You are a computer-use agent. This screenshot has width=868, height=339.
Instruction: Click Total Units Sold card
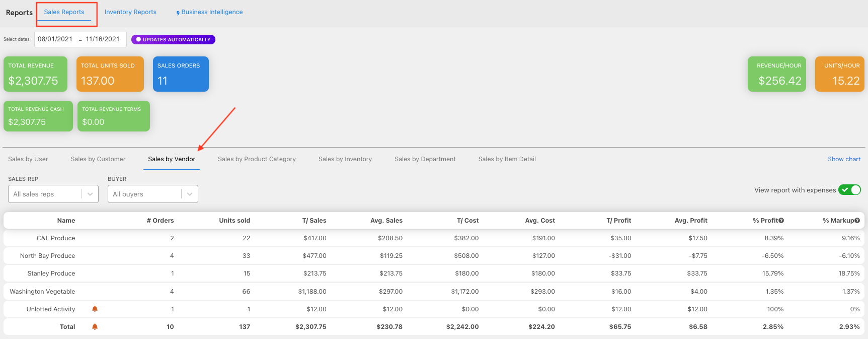[x=110, y=74]
